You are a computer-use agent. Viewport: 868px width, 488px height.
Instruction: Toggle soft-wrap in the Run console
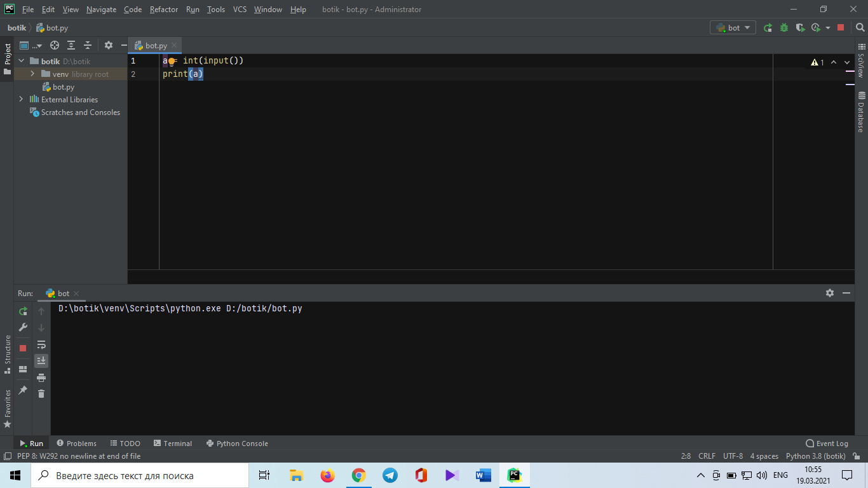click(x=41, y=344)
